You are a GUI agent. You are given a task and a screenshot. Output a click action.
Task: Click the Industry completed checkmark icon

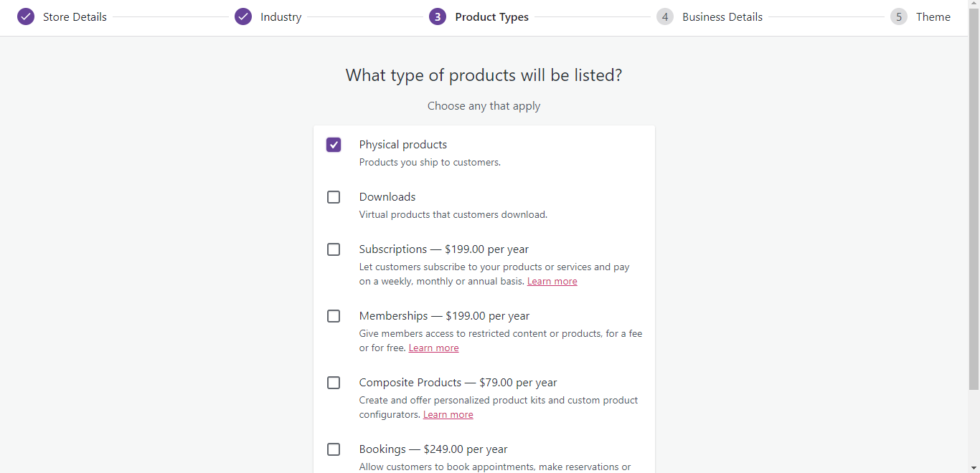[243, 16]
